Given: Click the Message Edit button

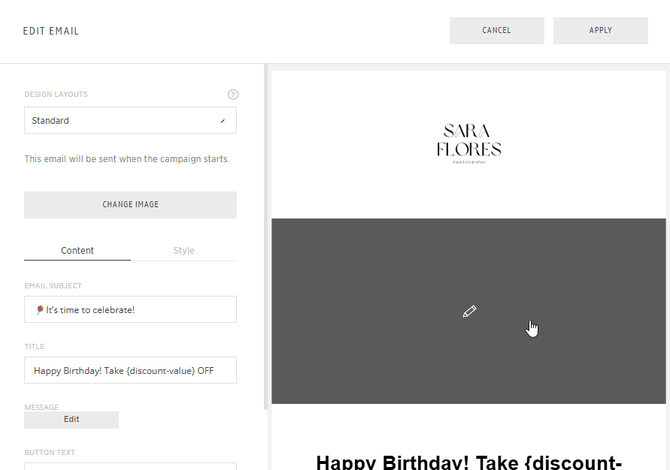Looking at the screenshot, I should click(x=71, y=420).
